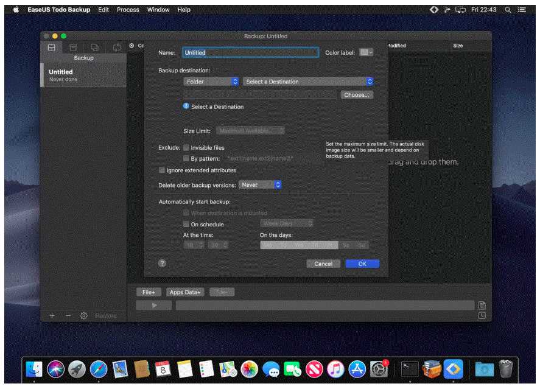Open the Archive mode box icon
The width and height of the screenshot is (540, 392).
point(73,47)
